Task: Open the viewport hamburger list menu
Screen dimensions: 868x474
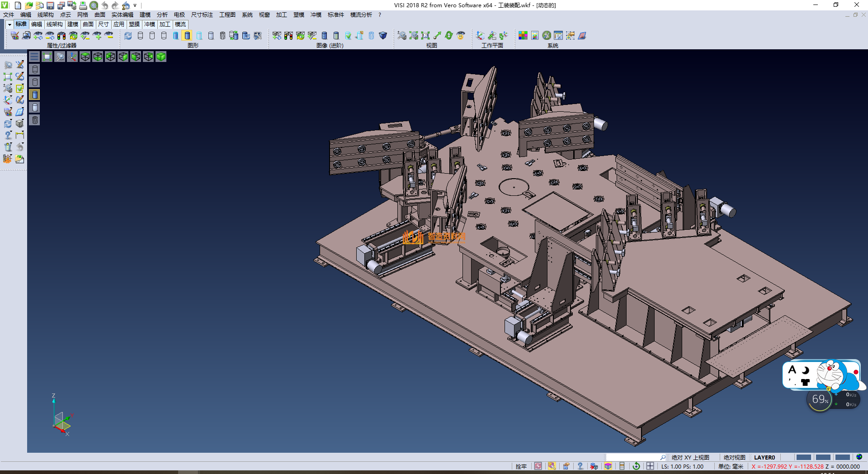Action: click(34, 57)
